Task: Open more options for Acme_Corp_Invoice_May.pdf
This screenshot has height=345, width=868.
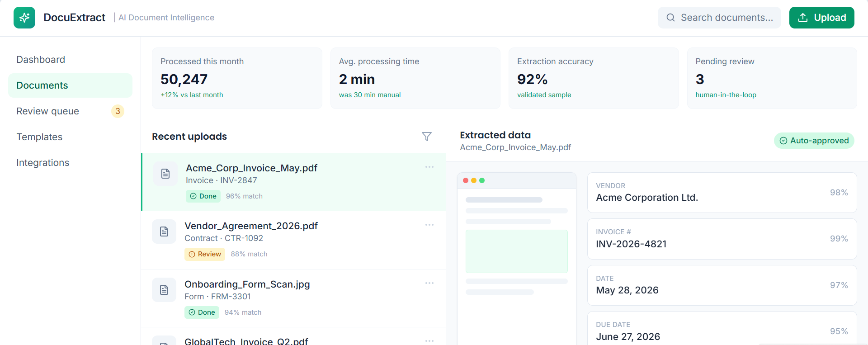Action: [x=429, y=167]
